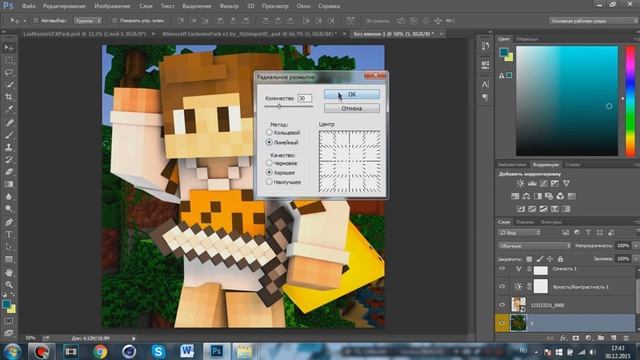This screenshot has width=640, height=360.
Task: Add layer mask at Layers panel bottom
Action: (576, 338)
